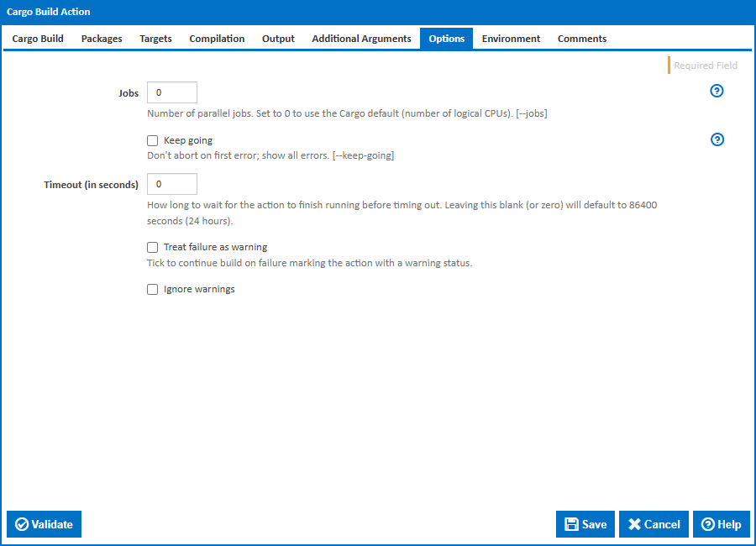Screen dimensions: 756x546
Task: Open the Environment tab
Action: tap(511, 38)
